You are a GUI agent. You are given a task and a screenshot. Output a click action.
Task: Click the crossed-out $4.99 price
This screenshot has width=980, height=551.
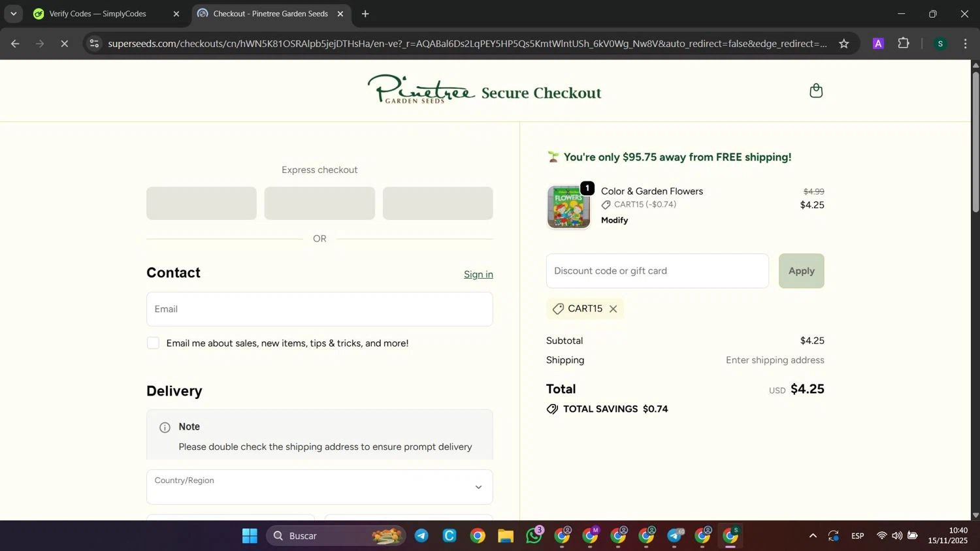[813, 192]
